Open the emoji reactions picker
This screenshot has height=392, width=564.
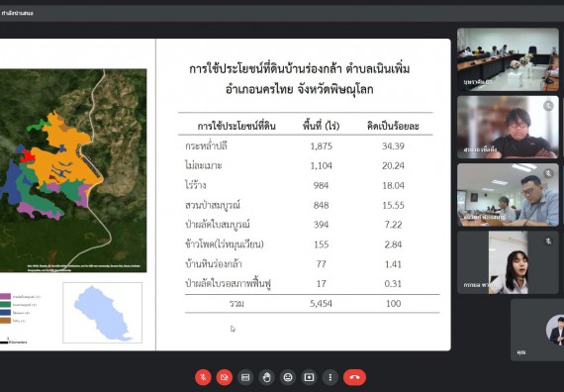[x=288, y=377]
